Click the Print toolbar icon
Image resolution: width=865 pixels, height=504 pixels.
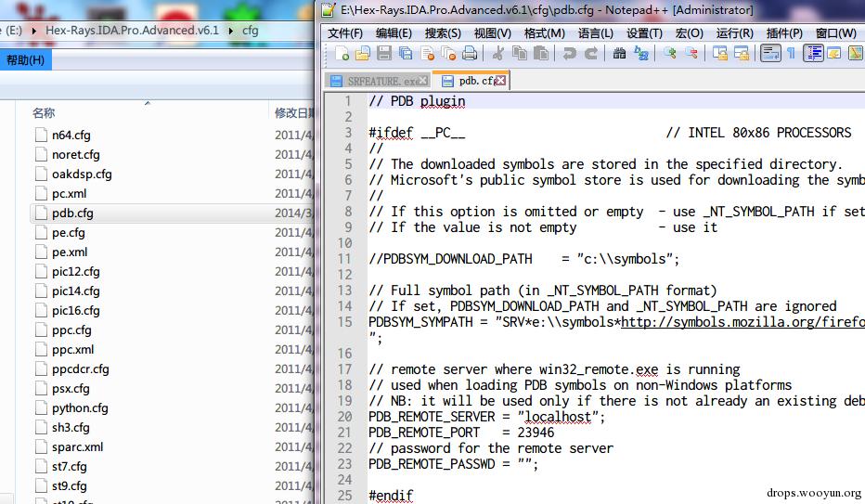tap(470, 54)
